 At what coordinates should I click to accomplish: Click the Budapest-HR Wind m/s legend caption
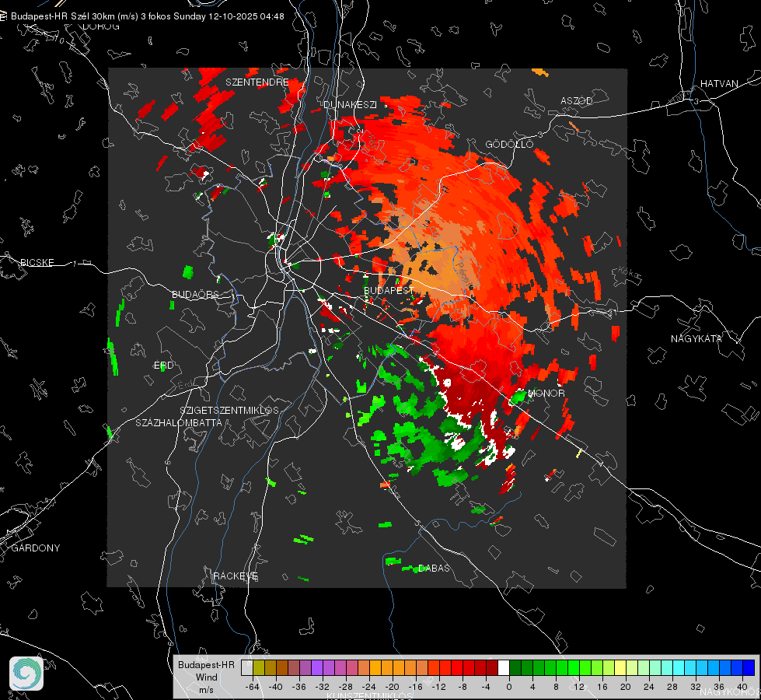coord(206,677)
